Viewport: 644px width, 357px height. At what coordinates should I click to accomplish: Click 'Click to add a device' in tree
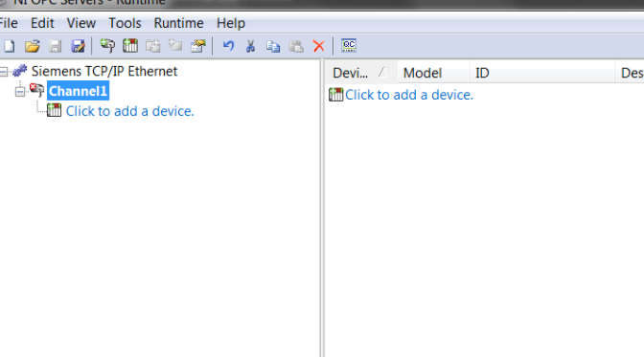129,111
